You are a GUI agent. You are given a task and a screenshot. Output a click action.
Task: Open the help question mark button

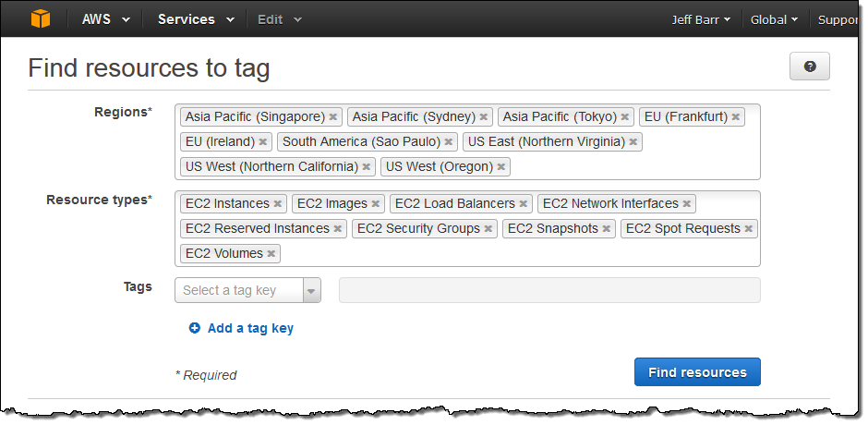pyautogui.click(x=810, y=67)
